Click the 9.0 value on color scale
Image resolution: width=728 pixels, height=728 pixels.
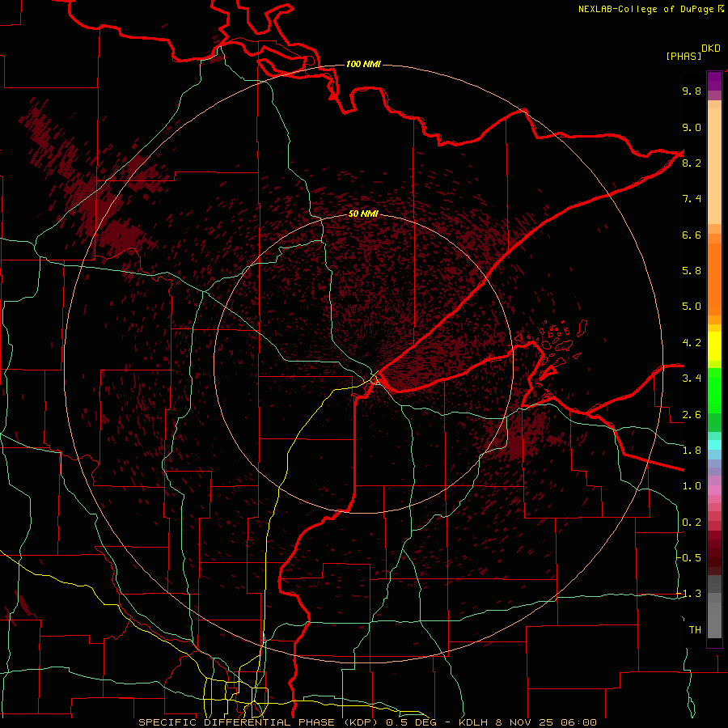(x=692, y=127)
